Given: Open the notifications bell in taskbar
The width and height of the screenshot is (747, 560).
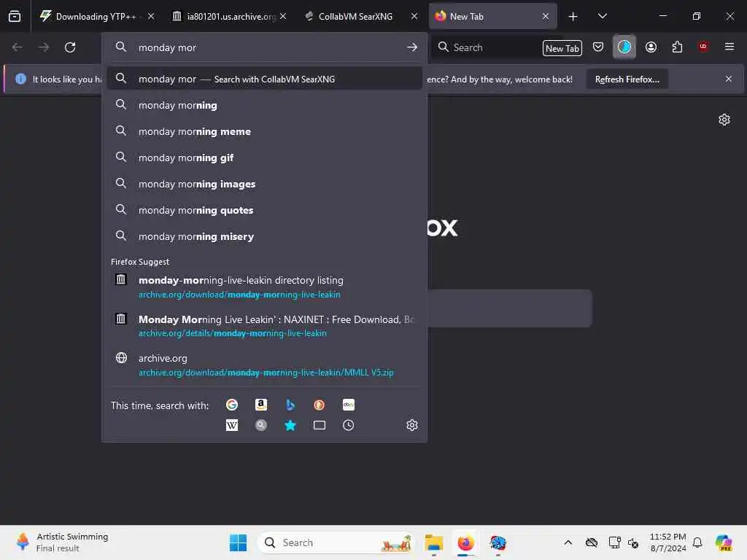Looking at the screenshot, I should (x=697, y=542).
